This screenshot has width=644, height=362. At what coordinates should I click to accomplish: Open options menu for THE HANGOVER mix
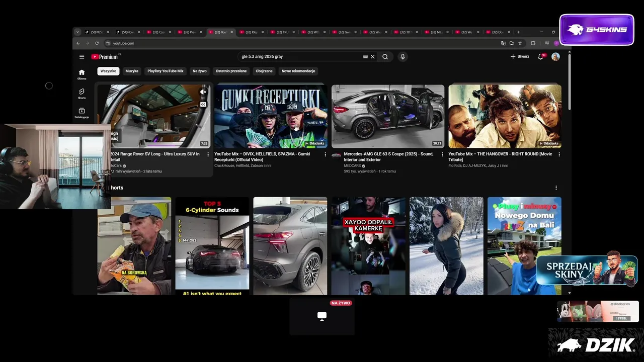pyautogui.click(x=559, y=154)
